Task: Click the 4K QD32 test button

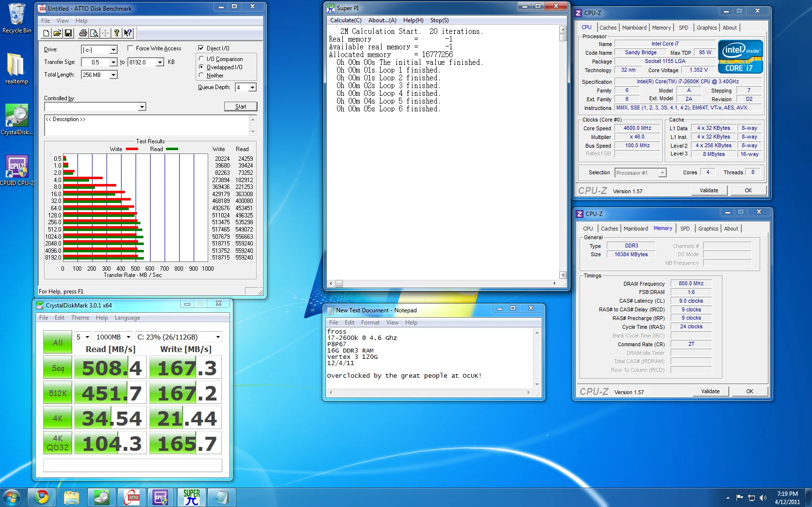Action: 58,443
